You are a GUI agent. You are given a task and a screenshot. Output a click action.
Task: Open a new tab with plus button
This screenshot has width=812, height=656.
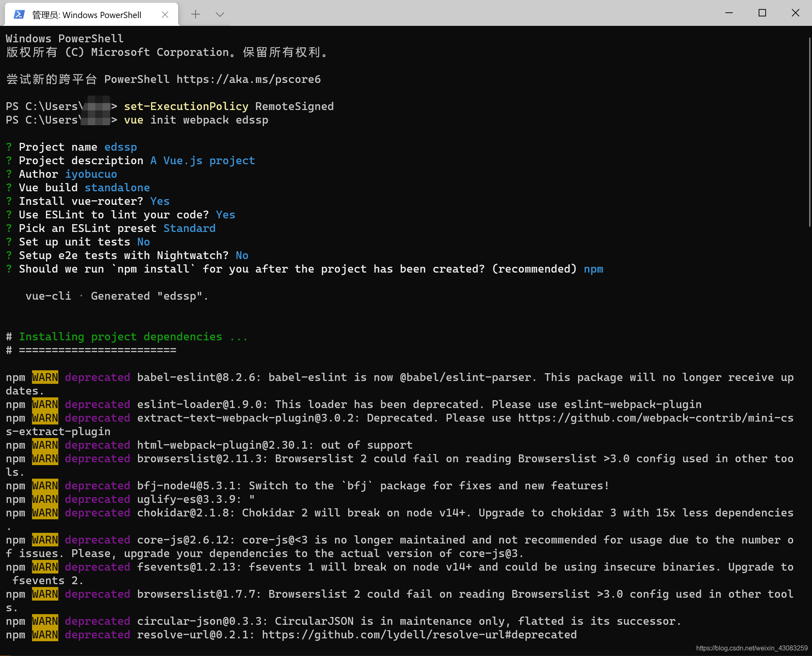(x=196, y=14)
